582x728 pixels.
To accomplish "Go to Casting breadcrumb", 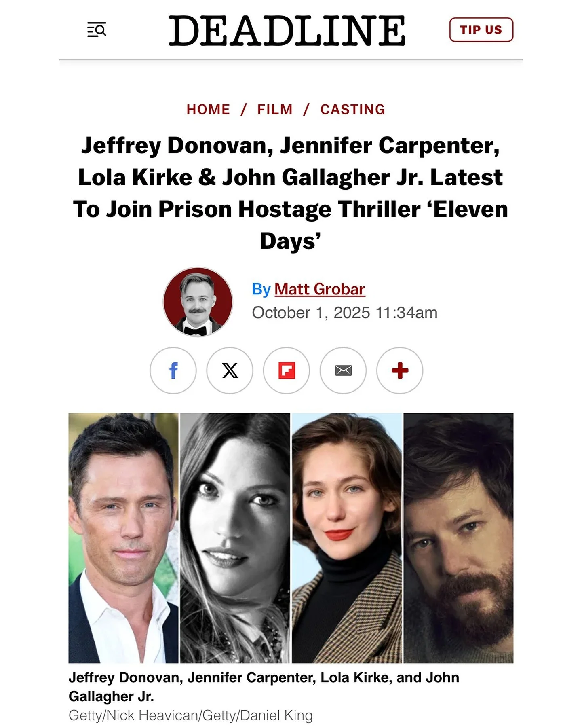I will [353, 110].
